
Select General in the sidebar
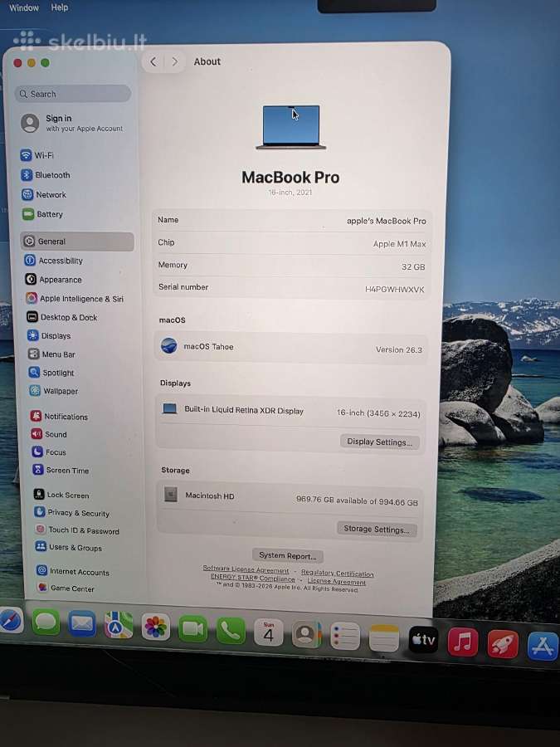[x=77, y=241]
